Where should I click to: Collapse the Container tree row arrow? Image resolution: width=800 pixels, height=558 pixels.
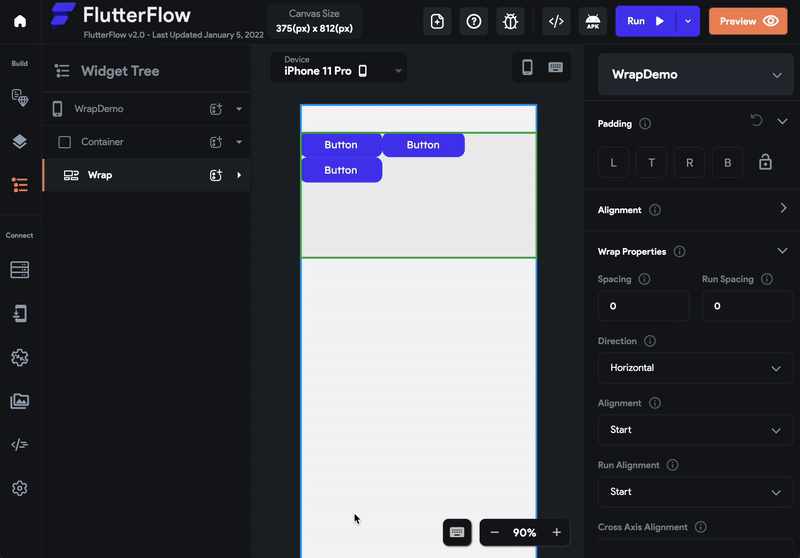[x=239, y=142]
